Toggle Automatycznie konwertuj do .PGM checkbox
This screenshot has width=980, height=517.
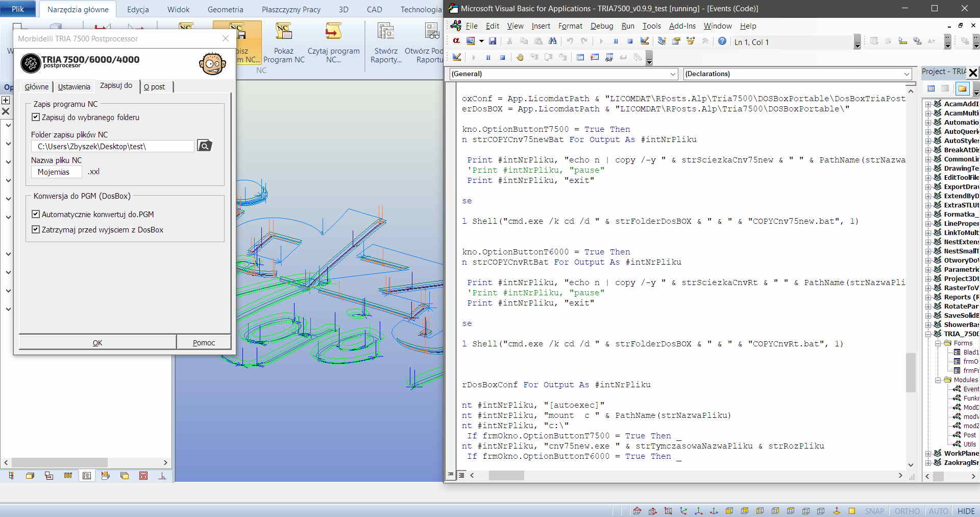click(x=36, y=214)
